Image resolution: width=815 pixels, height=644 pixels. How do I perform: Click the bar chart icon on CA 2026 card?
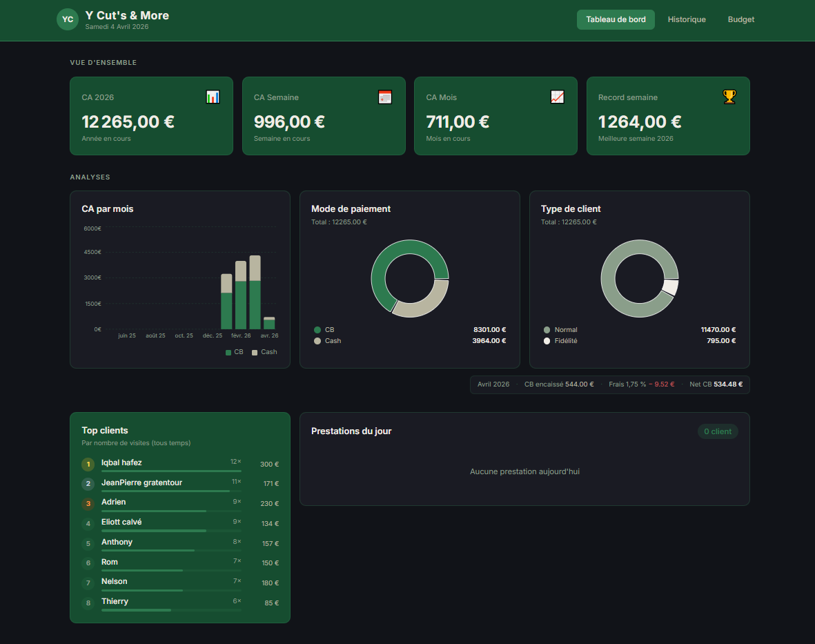[213, 97]
